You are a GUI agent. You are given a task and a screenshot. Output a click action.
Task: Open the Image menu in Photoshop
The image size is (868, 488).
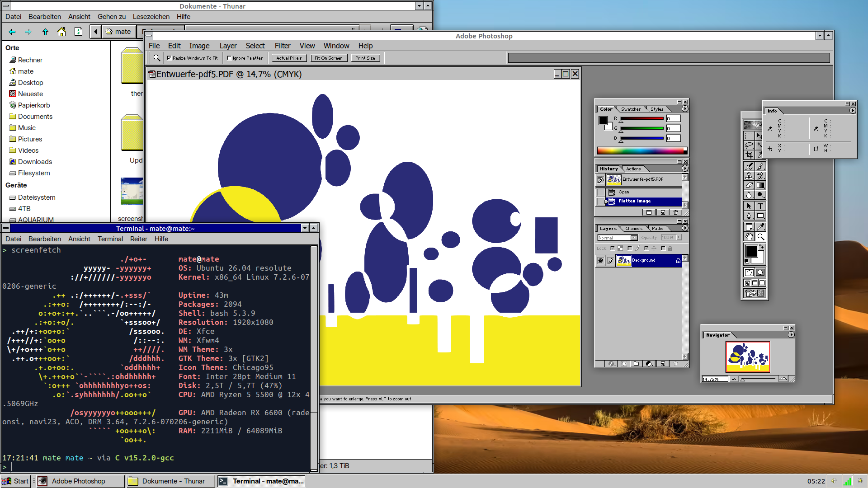(199, 46)
